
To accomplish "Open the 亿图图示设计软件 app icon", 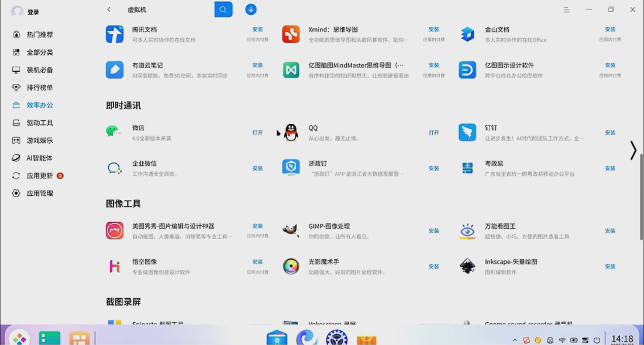I will (x=467, y=70).
